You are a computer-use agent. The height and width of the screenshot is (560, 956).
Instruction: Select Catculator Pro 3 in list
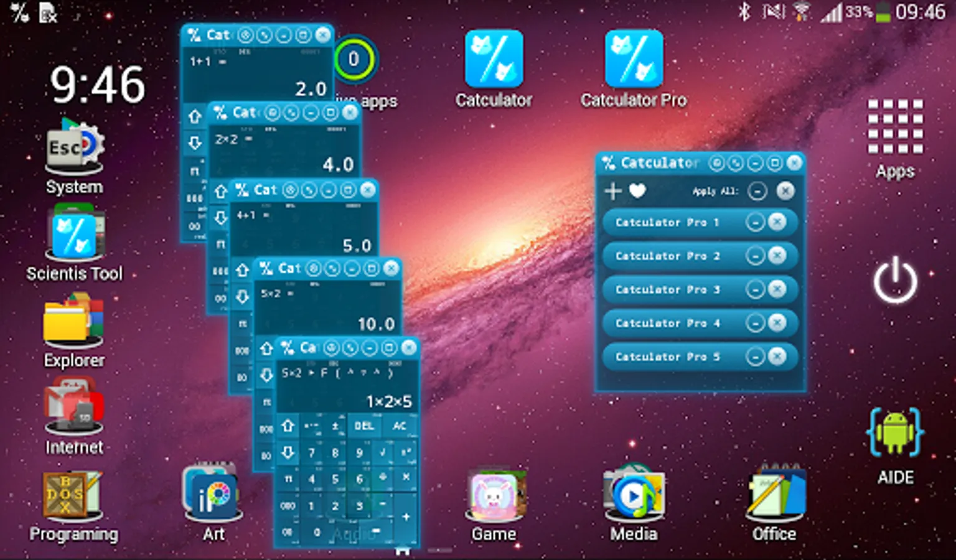tap(699, 289)
